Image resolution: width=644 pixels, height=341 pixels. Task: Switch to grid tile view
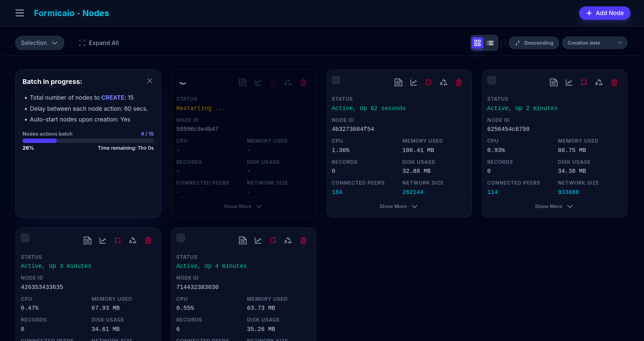point(477,43)
